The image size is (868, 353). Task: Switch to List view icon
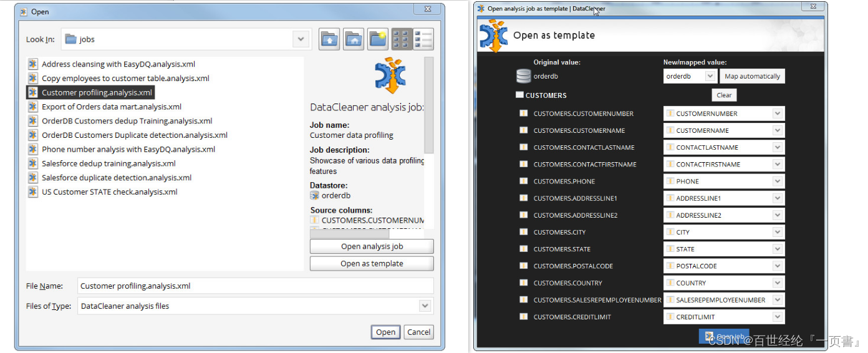click(401, 39)
